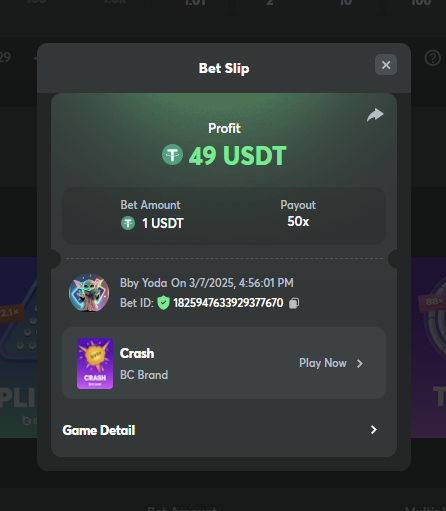Click the Bby Yoda username text
Screen dimensions: 446x511
pos(143,283)
